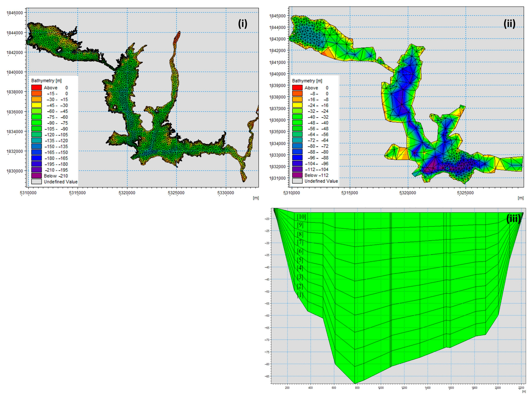This screenshot has height=398, width=532.
Task: Click layer label [6] in the cross-section
Action: pos(300,251)
